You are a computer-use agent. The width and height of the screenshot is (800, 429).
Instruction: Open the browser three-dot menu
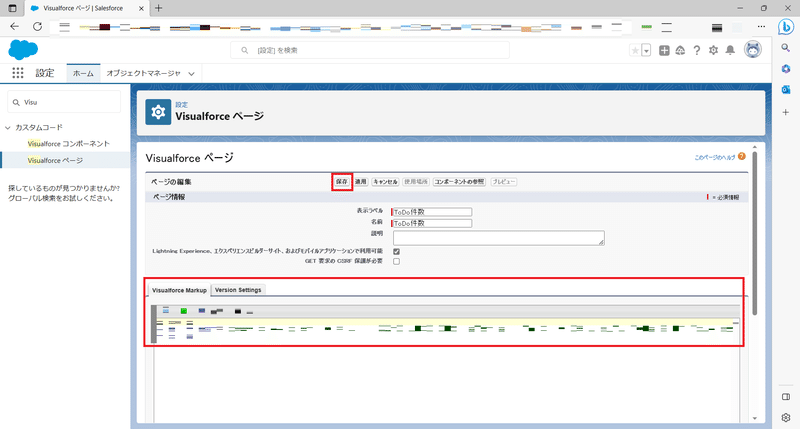pyautogui.click(x=761, y=27)
